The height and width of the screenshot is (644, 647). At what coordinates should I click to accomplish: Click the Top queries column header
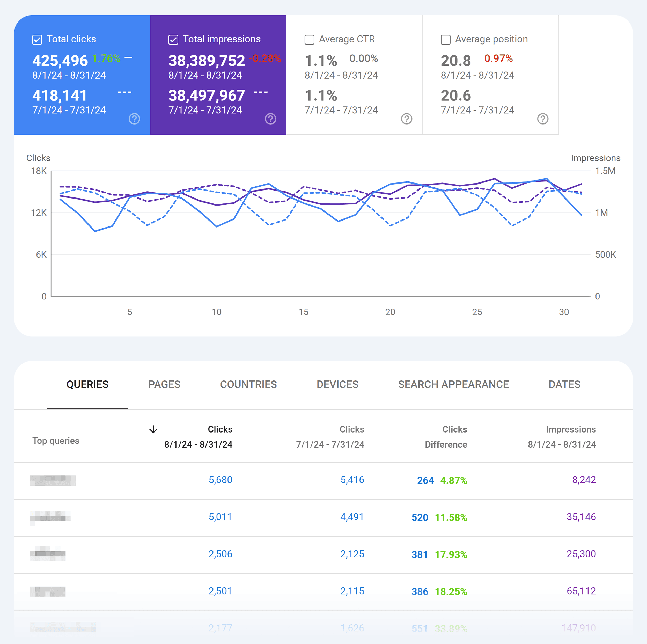point(56,440)
